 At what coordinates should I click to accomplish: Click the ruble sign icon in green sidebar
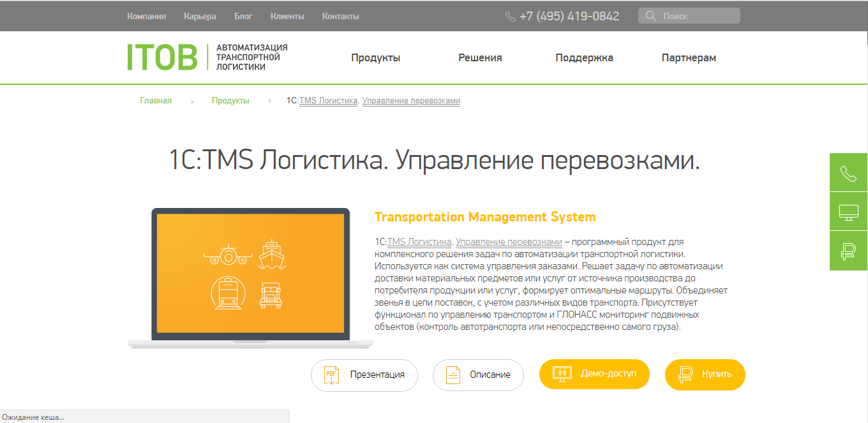[848, 250]
